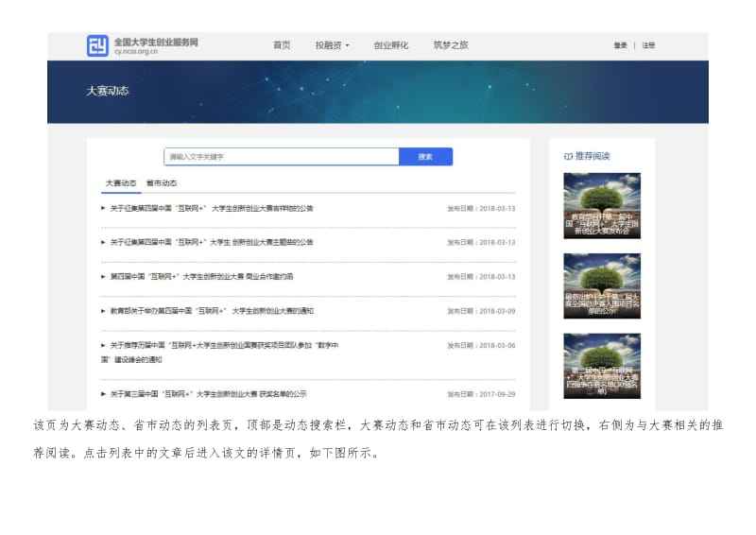Click the arrow bullet beside 第三届 获奖名单 article
756x535 pixels.
(x=103, y=394)
